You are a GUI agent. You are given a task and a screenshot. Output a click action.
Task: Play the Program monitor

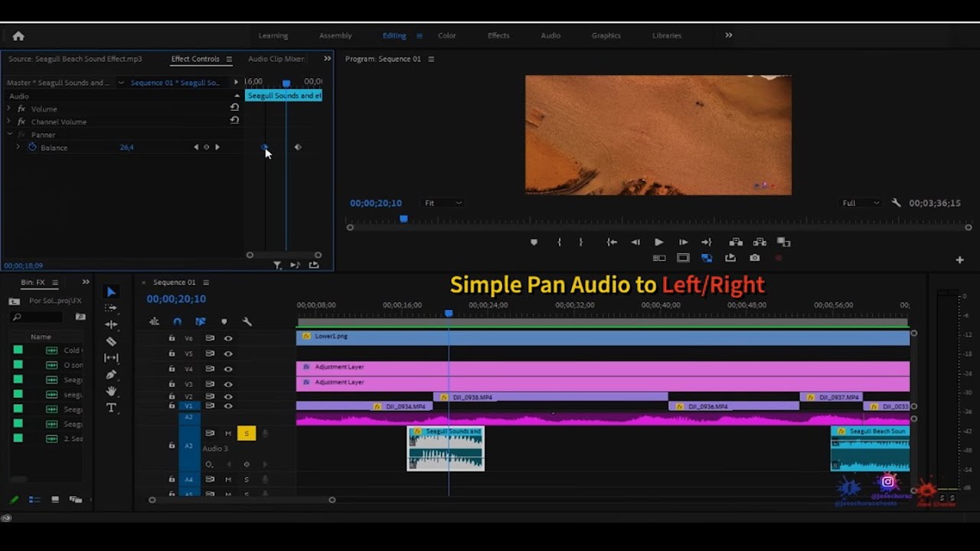658,242
